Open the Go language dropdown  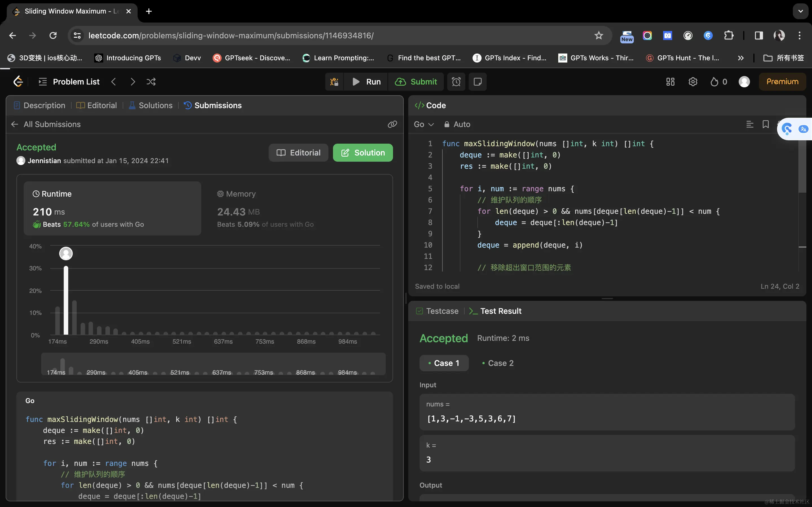pyautogui.click(x=423, y=124)
